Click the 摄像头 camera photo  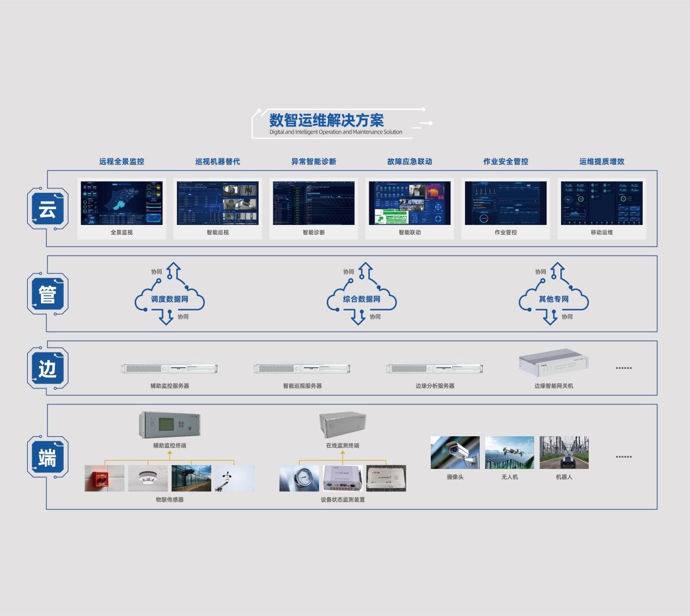tap(455, 453)
